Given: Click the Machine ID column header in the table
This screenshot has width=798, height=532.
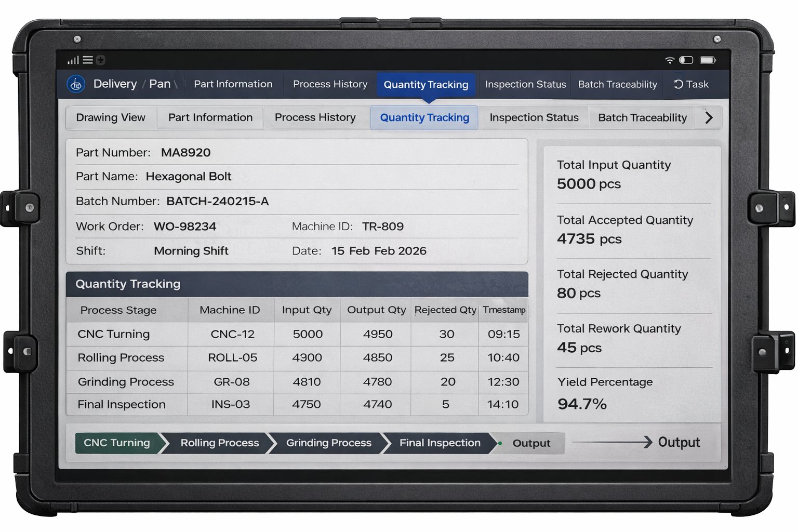Looking at the screenshot, I should [x=230, y=310].
